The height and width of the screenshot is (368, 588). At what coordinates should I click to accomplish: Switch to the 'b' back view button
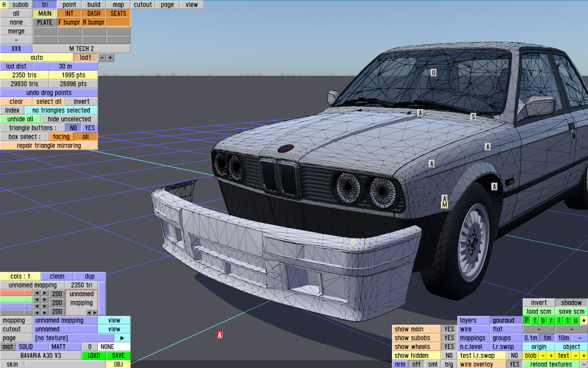(x=543, y=321)
